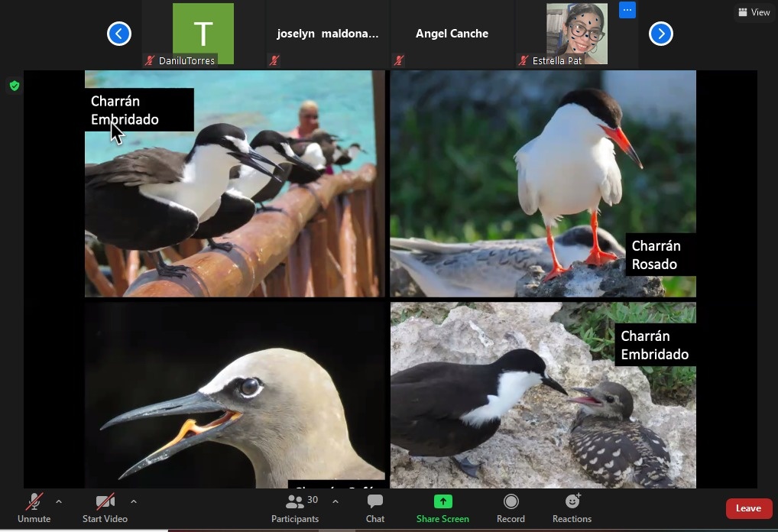Select Estrella Pat's video thumbnail
778x532 pixels.
point(577,34)
